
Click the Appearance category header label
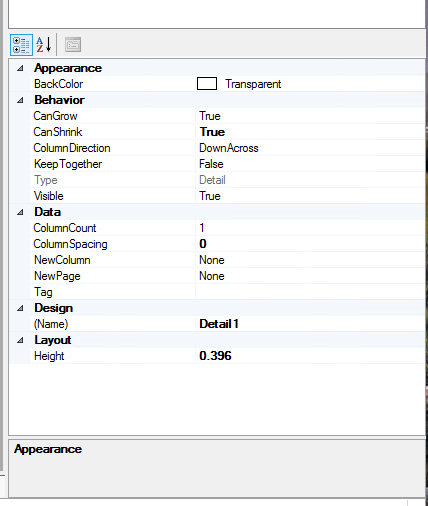pos(68,68)
